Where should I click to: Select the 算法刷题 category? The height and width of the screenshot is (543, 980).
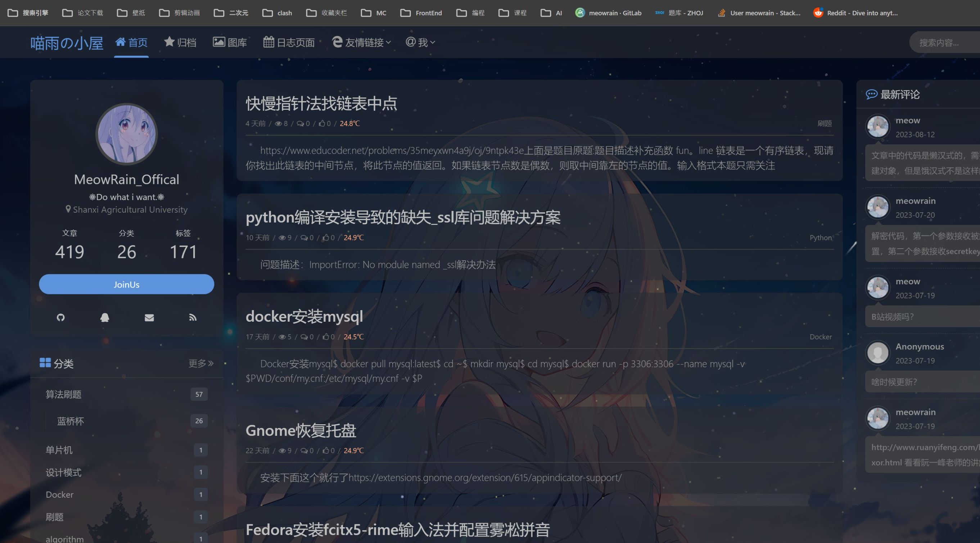coord(64,394)
